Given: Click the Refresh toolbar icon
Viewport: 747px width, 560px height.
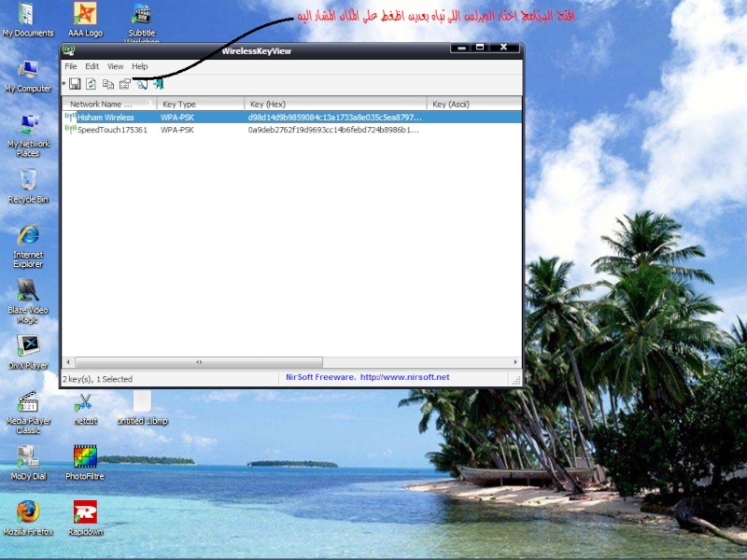Looking at the screenshot, I should tap(91, 84).
